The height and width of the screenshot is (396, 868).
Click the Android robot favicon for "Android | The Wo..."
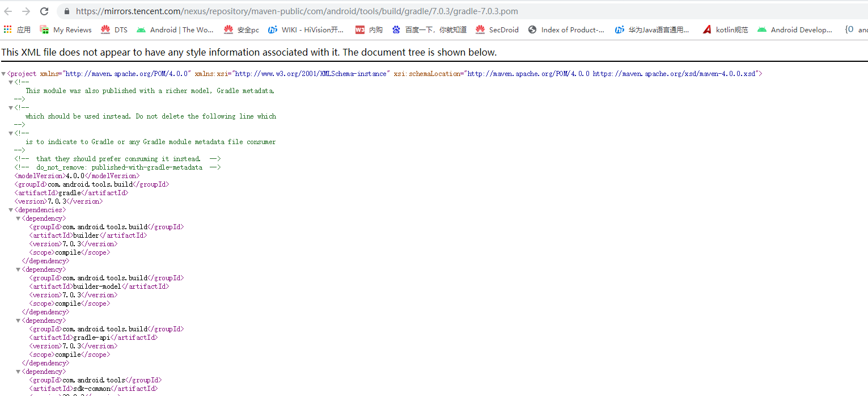[141, 29]
